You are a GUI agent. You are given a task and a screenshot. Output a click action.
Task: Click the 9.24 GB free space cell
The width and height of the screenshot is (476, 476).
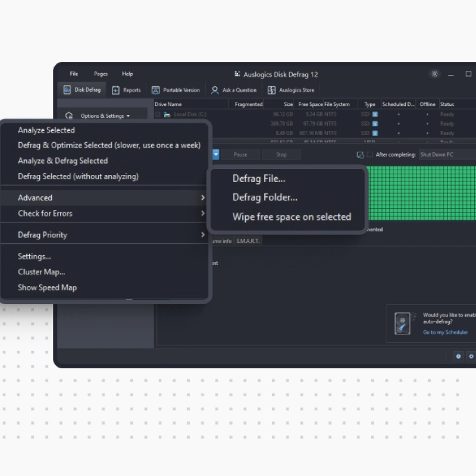pos(315,114)
